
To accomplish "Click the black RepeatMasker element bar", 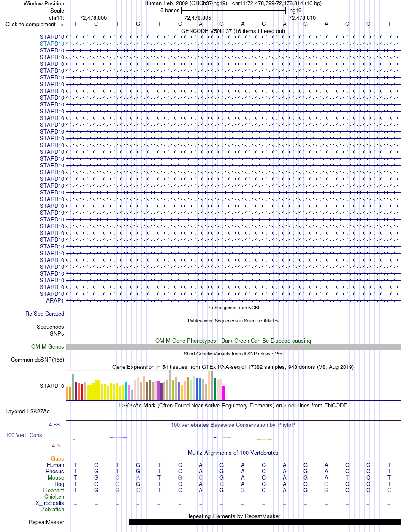I will pyautogui.click(x=265, y=522).
